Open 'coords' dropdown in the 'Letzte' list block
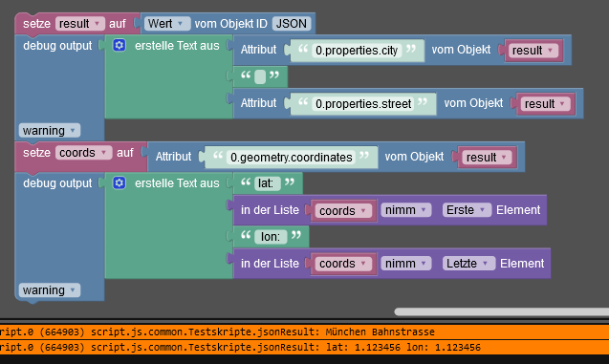609x364 pixels. tap(343, 264)
